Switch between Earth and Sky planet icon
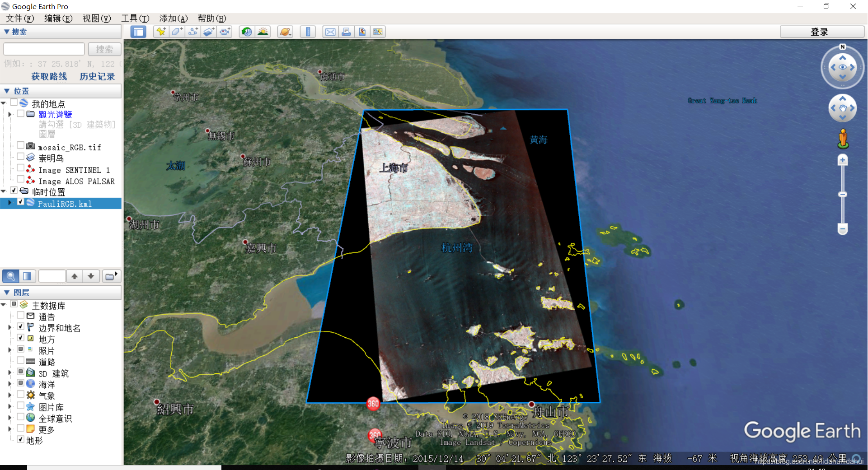The image size is (868, 470). click(285, 32)
